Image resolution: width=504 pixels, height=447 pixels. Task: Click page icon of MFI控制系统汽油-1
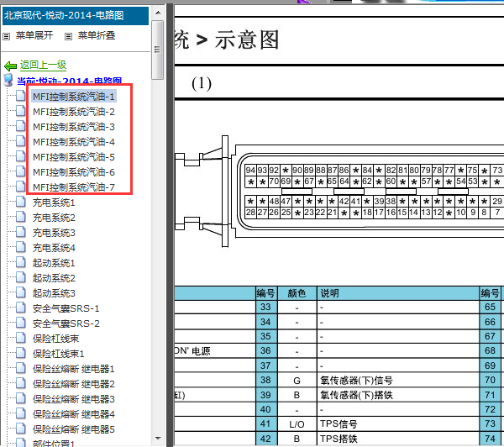21,96
